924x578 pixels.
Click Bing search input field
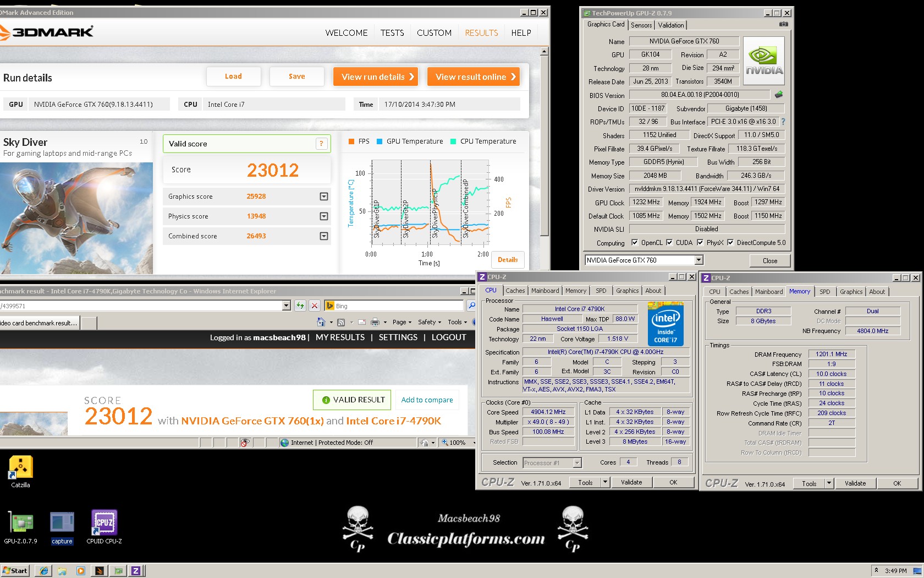[x=394, y=306]
